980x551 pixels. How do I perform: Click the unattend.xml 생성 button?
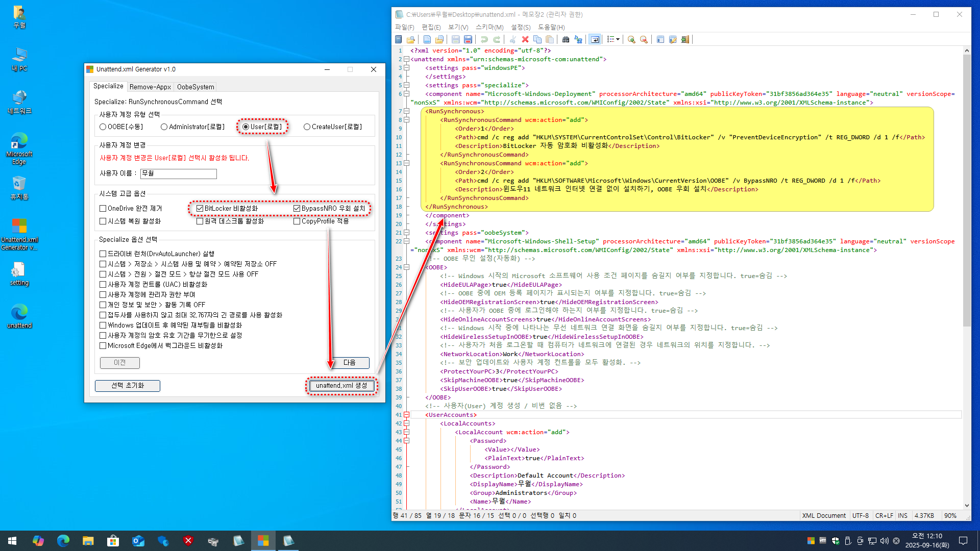(341, 386)
